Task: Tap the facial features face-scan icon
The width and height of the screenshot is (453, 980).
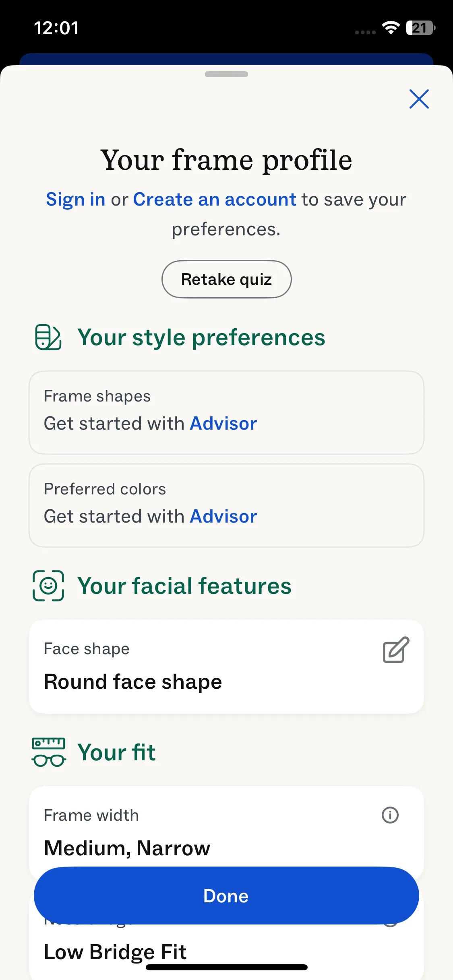Action: tap(48, 586)
